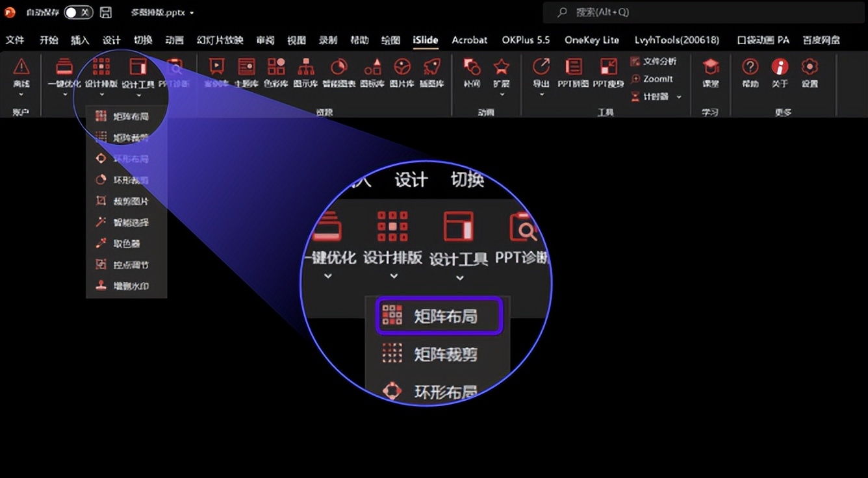The height and width of the screenshot is (478, 868).
Task: Open iSlide 设置 gear icon
Action: [809, 72]
